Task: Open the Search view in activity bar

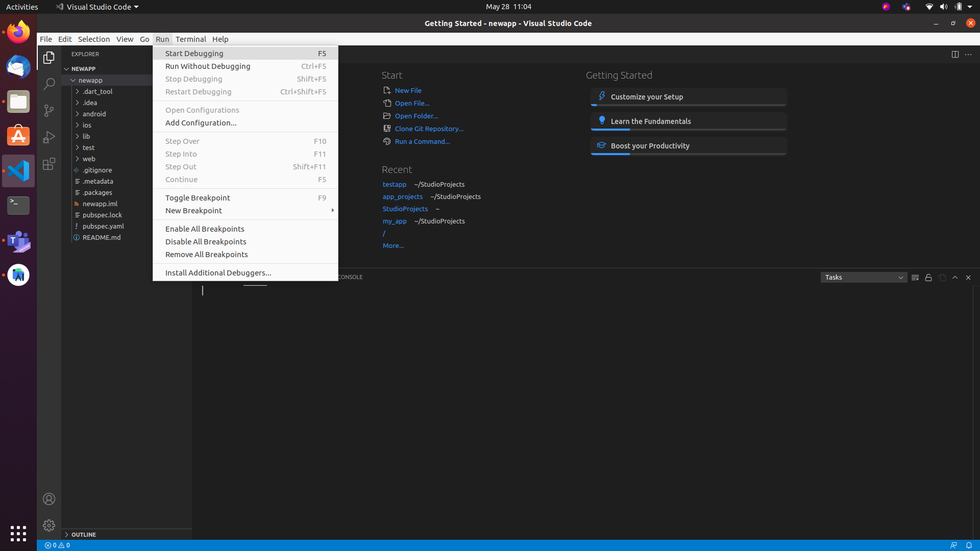Action: tap(49, 84)
